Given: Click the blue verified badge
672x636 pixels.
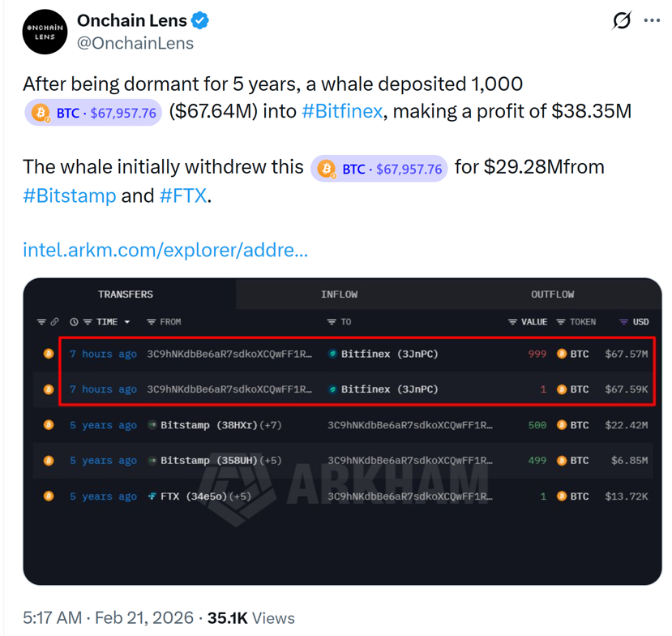Looking at the screenshot, I should point(199,21).
